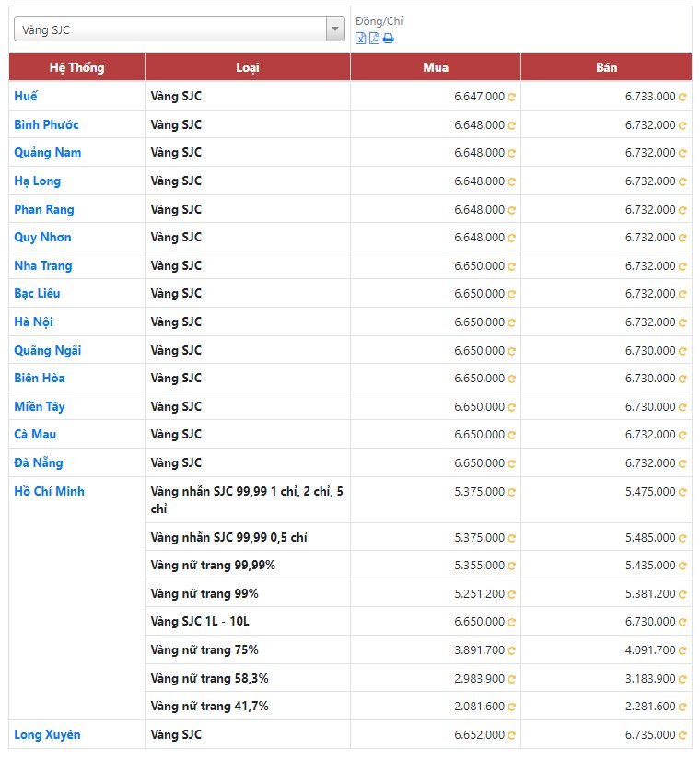This screenshot has width=700, height=760.
Task: Sort by the Bán column header
Action: tap(606, 67)
